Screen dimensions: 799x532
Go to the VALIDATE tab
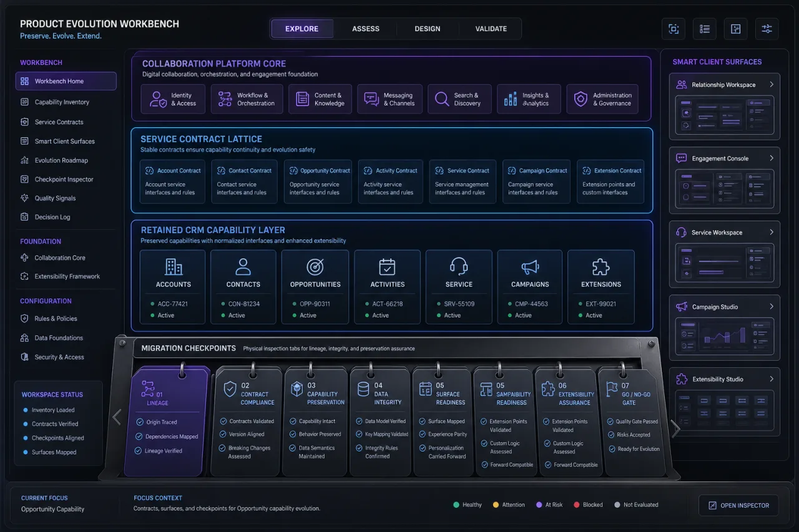[491, 29]
